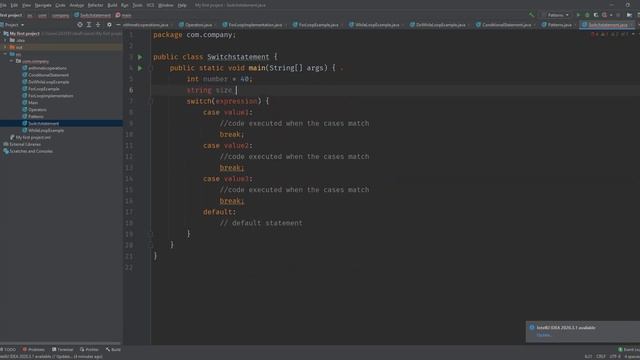
Task: Expand the .idea folder node
Action: (5, 40)
